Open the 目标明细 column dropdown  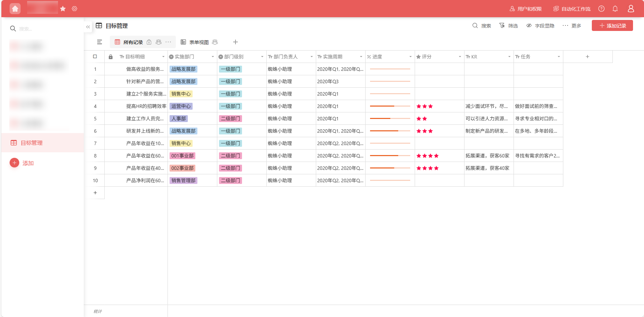pos(164,56)
